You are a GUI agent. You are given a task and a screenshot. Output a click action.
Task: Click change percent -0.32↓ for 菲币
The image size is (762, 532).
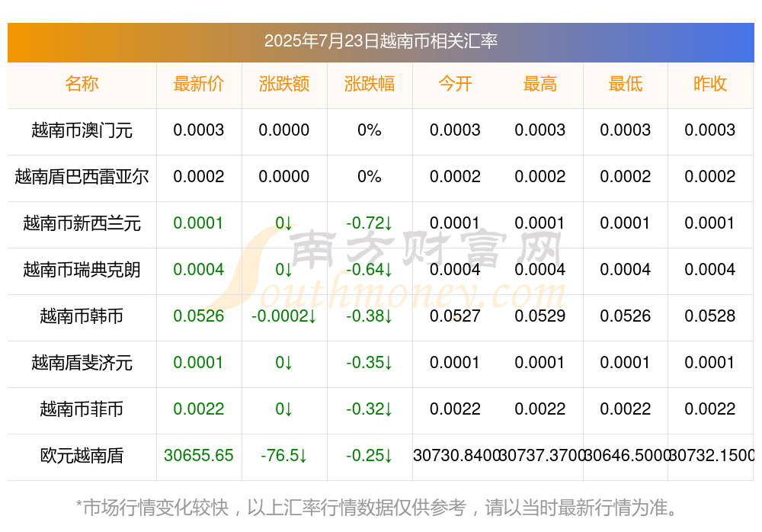coord(370,409)
